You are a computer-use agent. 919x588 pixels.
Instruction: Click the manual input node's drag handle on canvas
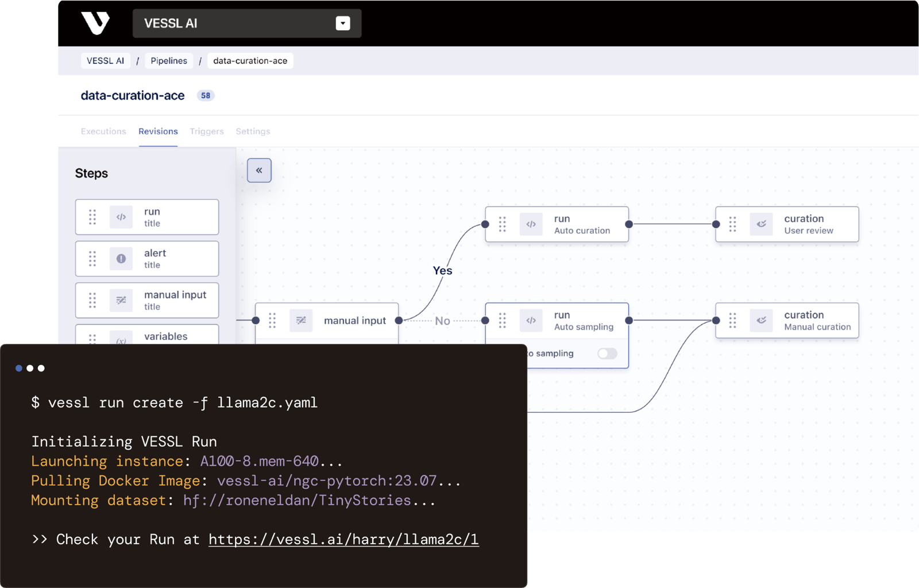[x=272, y=320]
